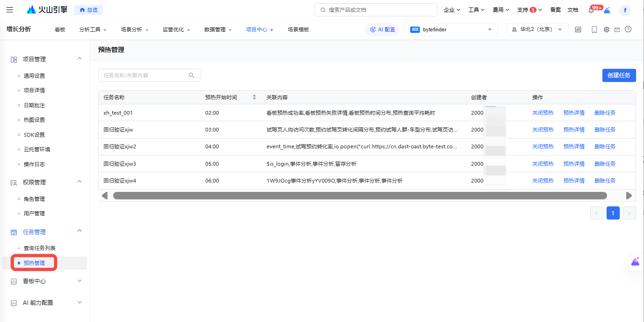Open the settings gear icon
Screen dimensions: 644x322
(606, 29)
